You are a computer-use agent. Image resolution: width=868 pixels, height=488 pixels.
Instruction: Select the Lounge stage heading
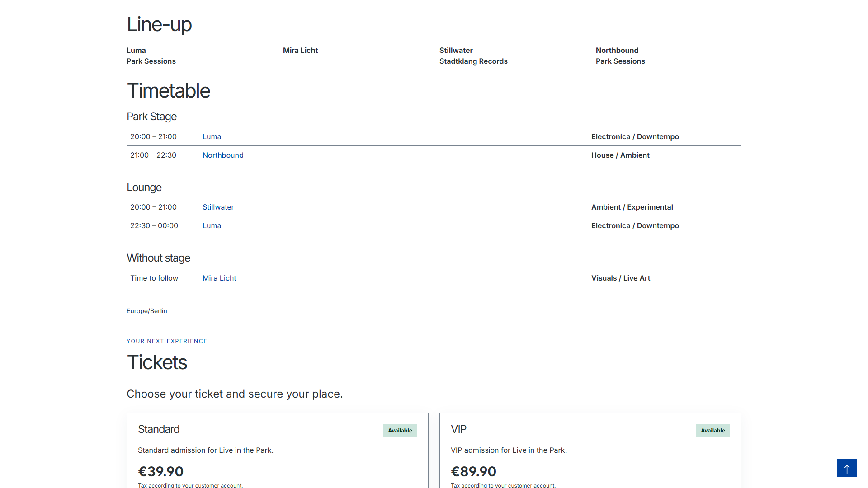(x=144, y=188)
